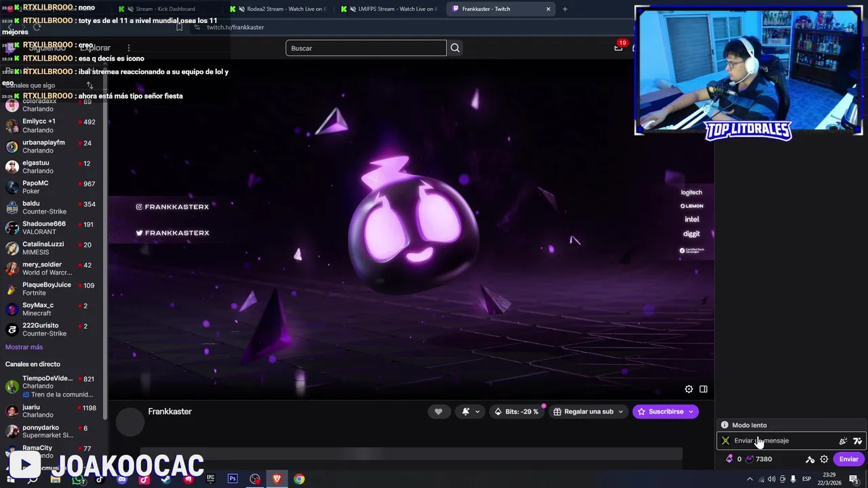Screen dimensions: 868x488
Task: Select SoyMax_c Minecraft channel
Action: (53, 309)
